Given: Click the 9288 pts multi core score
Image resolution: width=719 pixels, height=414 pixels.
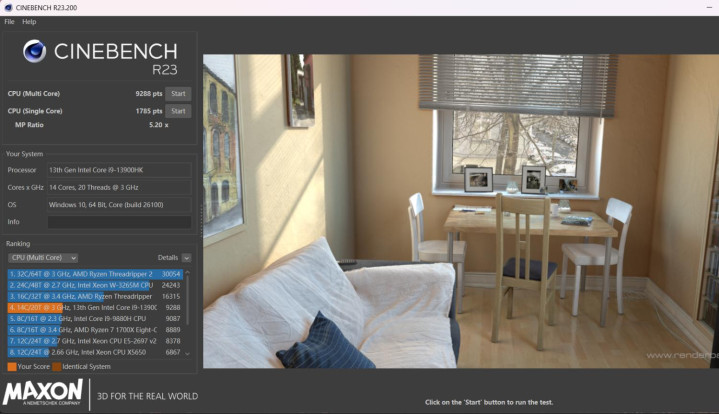Looking at the screenshot, I should [149, 94].
